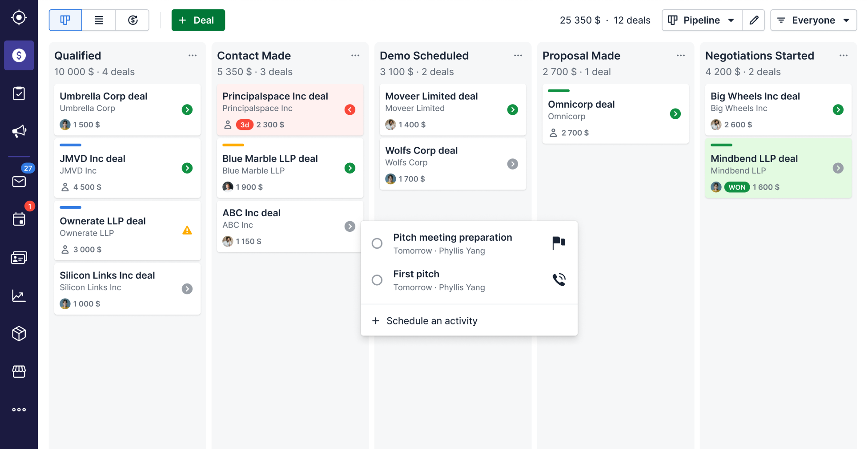
Task: Switch to list view toggle
Action: tap(99, 20)
